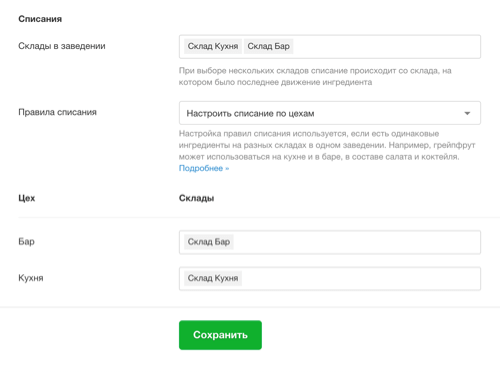Viewport: 500px width, 372px height.
Task: Click the Склад Бар tag in Склады в заведении
Action: (x=268, y=46)
